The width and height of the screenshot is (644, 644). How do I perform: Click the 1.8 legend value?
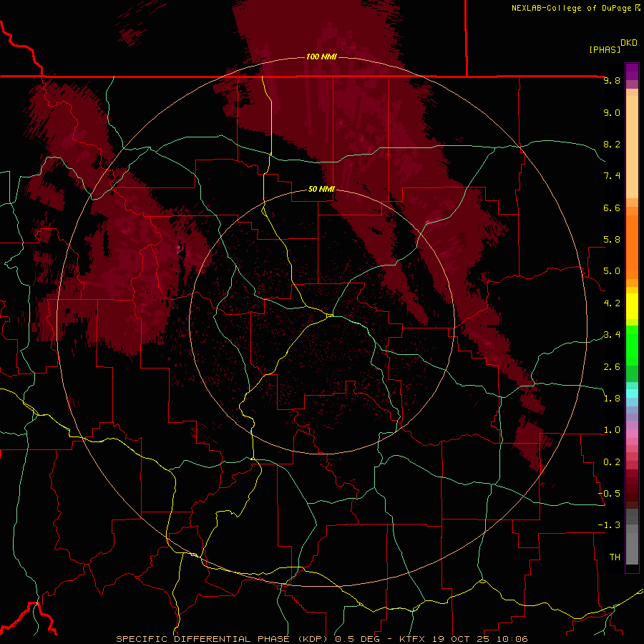[612, 399]
